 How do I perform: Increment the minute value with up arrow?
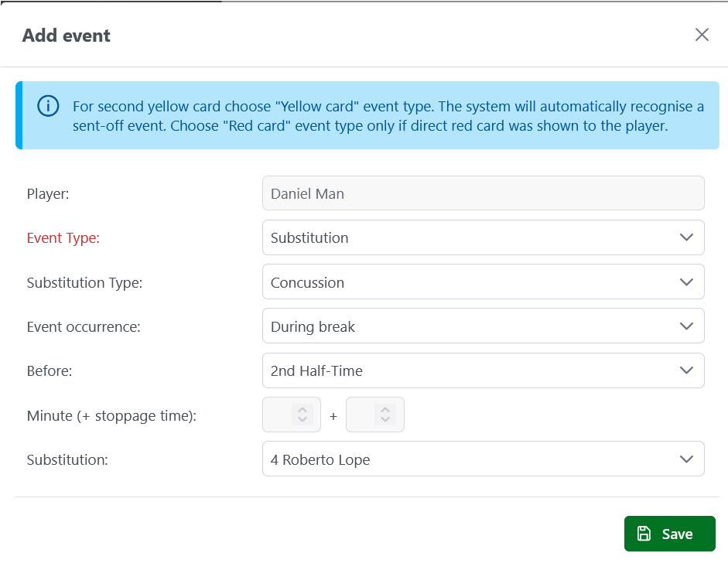[302, 409]
